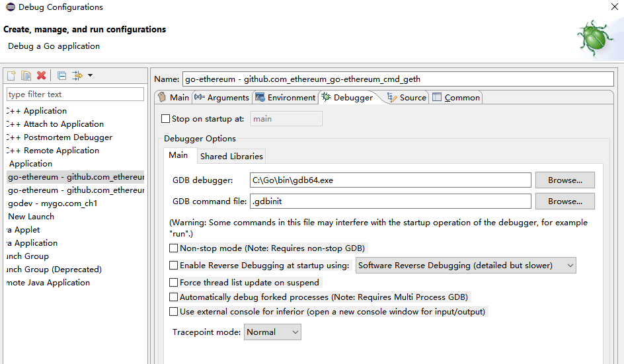This screenshot has height=364, width=624.
Task: Click the new launch configuration icon
Action: [11, 76]
